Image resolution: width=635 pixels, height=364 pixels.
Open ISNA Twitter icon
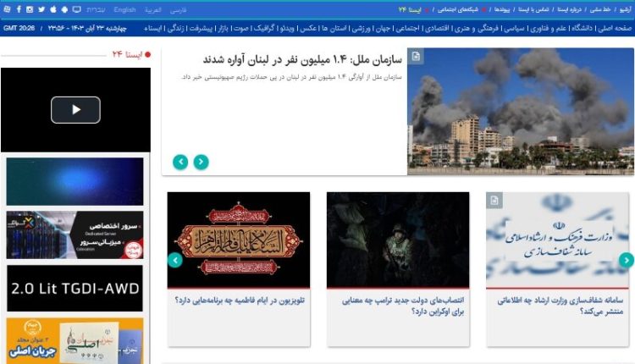point(41,9)
